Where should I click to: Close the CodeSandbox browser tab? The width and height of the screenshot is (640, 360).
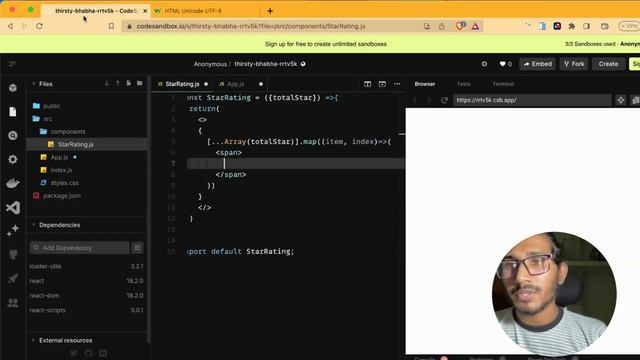click(145, 11)
